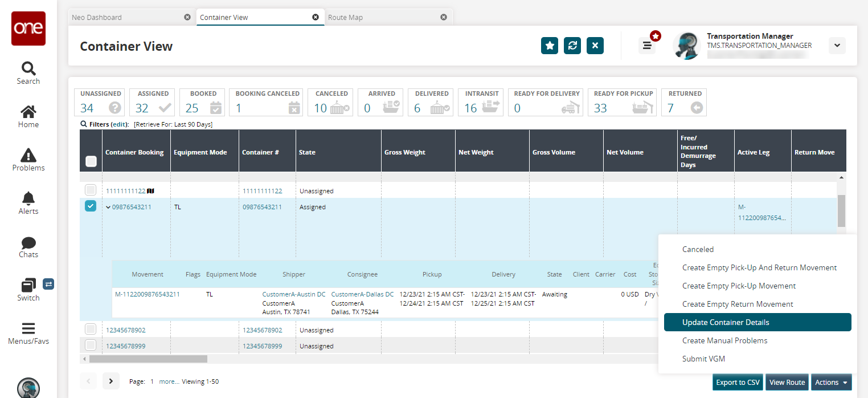This screenshot has width=868, height=398.
Task: Collapse the expanded row 09876543211
Action: (x=108, y=207)
